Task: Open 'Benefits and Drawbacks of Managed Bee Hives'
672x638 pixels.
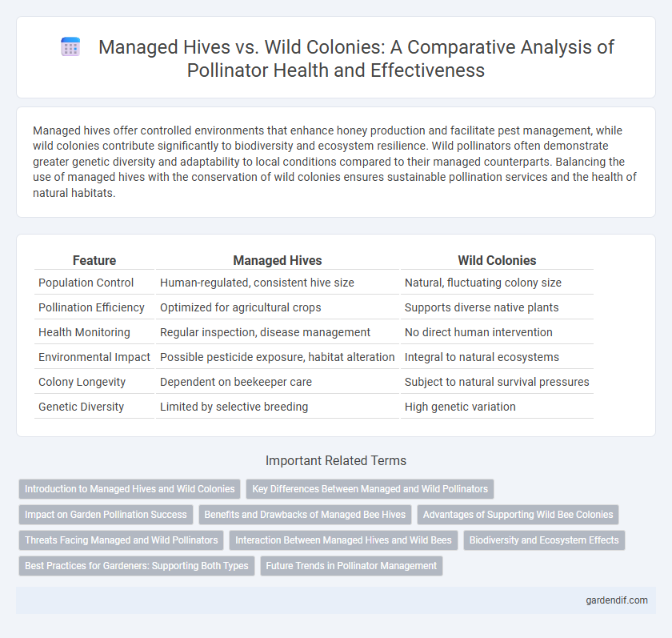Action: coord(305,515)
